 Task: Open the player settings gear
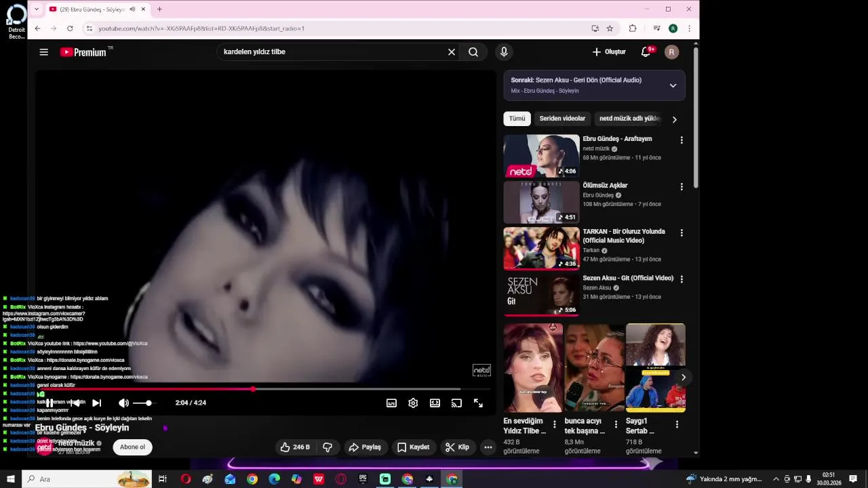[x=413, y=403]
